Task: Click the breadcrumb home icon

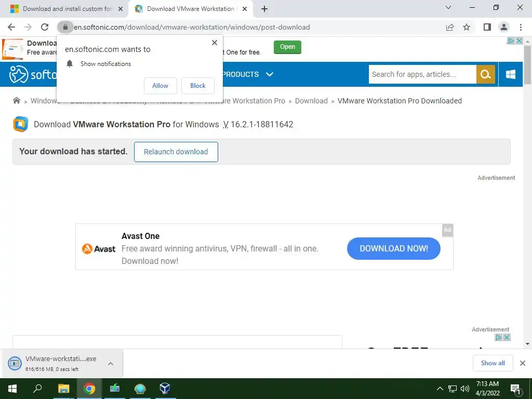Action: [x=16, y=100]
